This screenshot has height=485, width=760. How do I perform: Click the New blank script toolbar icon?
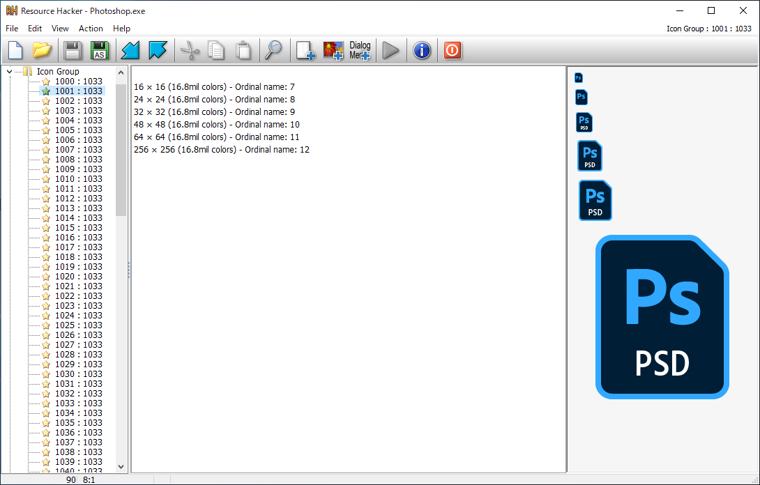[16, 50]
